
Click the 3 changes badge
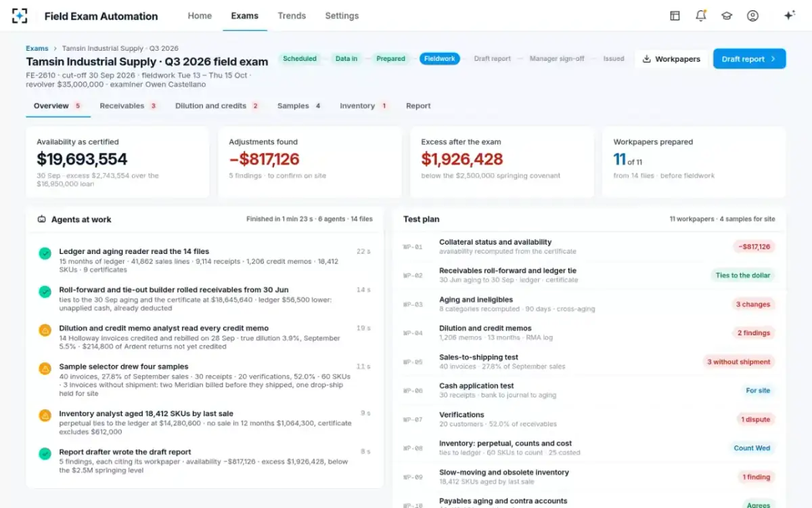[x=753, y=304]
